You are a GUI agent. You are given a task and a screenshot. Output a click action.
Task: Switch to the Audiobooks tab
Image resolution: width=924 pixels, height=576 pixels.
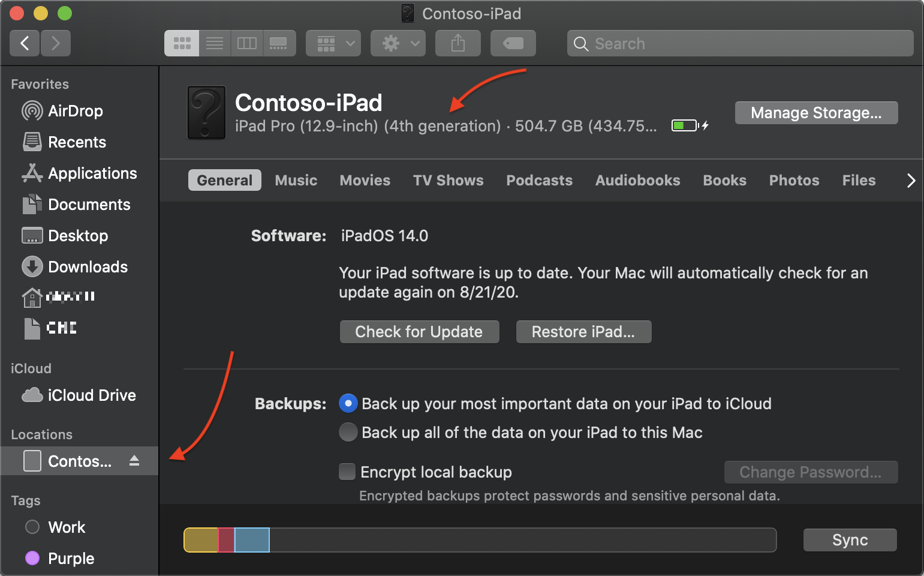pyautogui.click(x=637, y=180)
